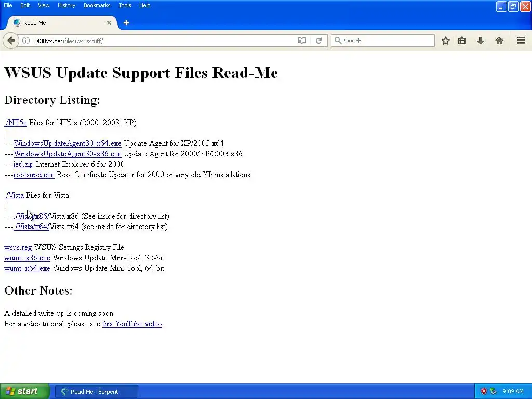Open the ./Vista/x64/ folder link

pyautogui.click(x=32, y=227)
